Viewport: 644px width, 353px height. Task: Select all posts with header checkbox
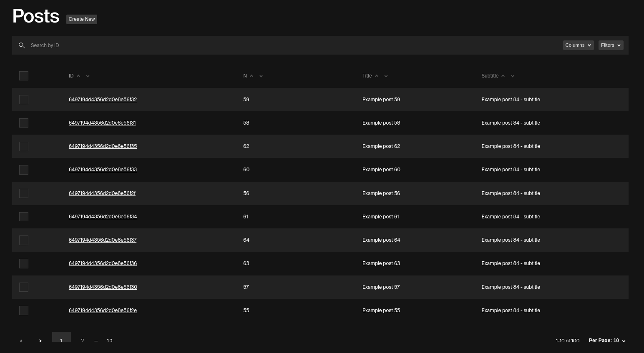click(24, 76)
